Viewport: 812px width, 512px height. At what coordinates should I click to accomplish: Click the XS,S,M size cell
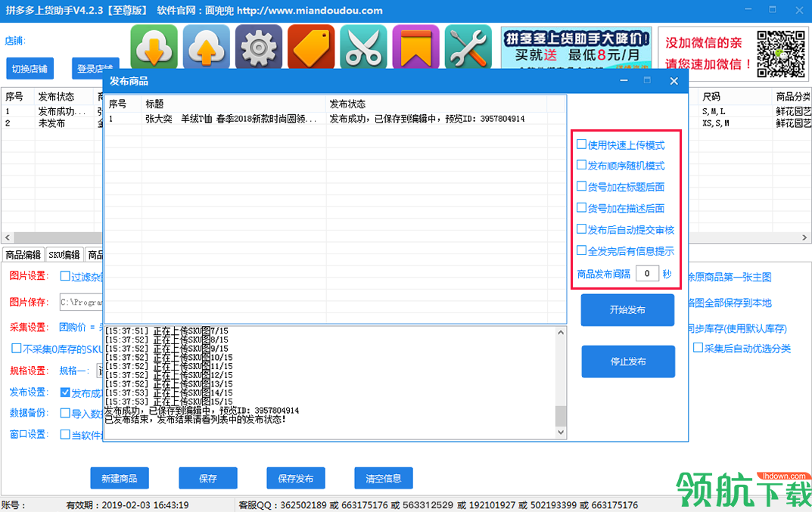[x=716, y=123]
